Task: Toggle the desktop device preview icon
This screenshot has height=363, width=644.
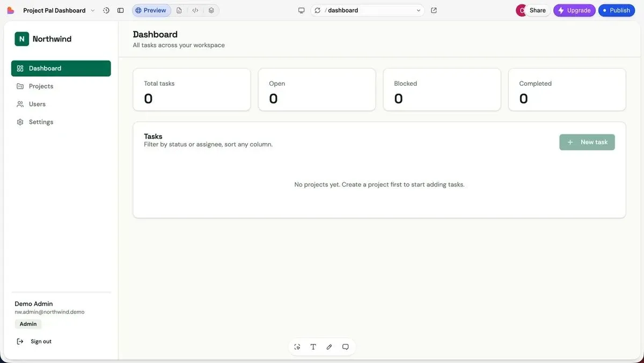Action: (x=302, y=10)
